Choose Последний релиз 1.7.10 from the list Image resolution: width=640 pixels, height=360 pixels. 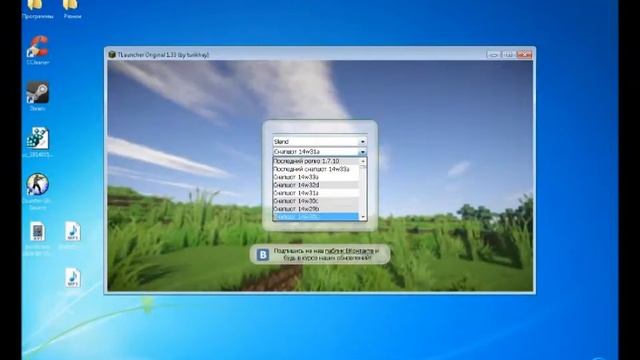(x=316, y=161)
